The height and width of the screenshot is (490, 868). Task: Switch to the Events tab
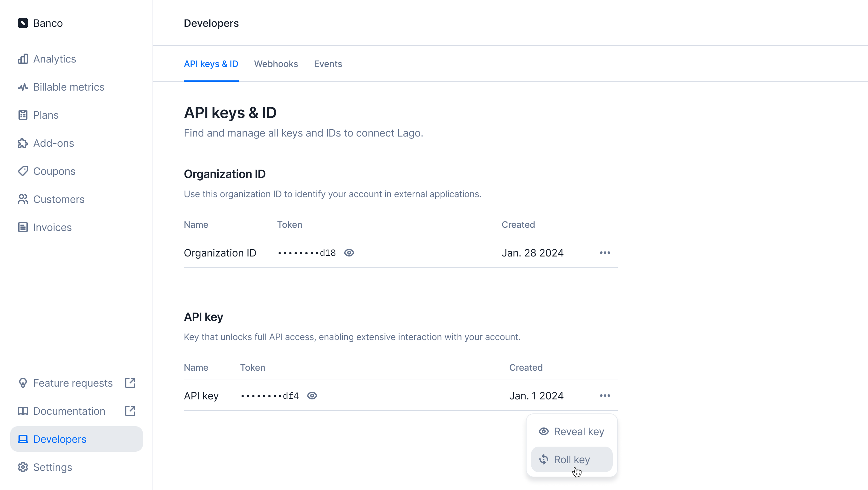pyautogui.click(x=328, y=64)
